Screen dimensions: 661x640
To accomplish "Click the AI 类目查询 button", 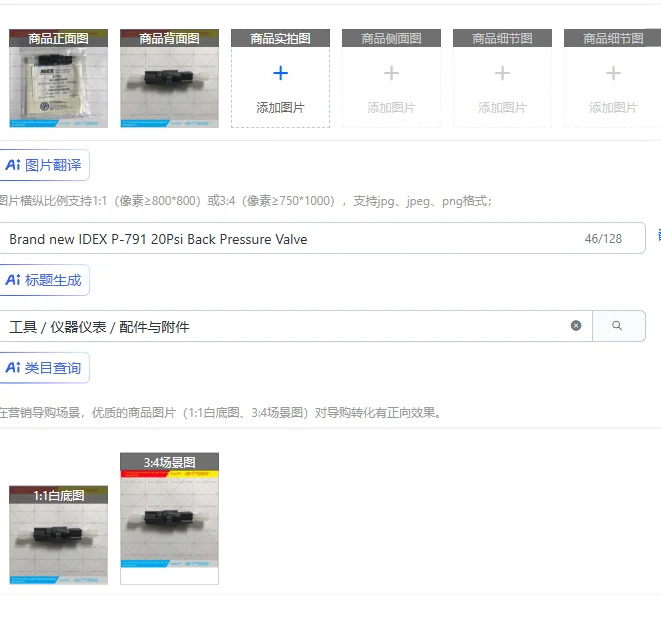I will pos(44,368).
